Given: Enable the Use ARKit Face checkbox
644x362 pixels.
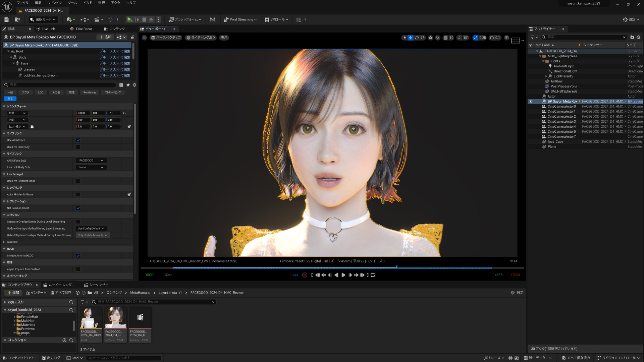Looking at the screenshot, I should (78, 140).
